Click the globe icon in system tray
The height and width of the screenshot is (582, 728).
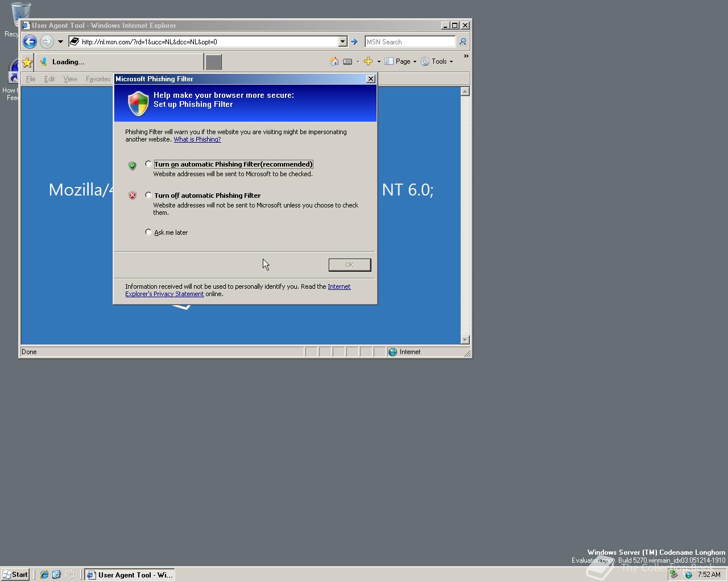point(688,575)
